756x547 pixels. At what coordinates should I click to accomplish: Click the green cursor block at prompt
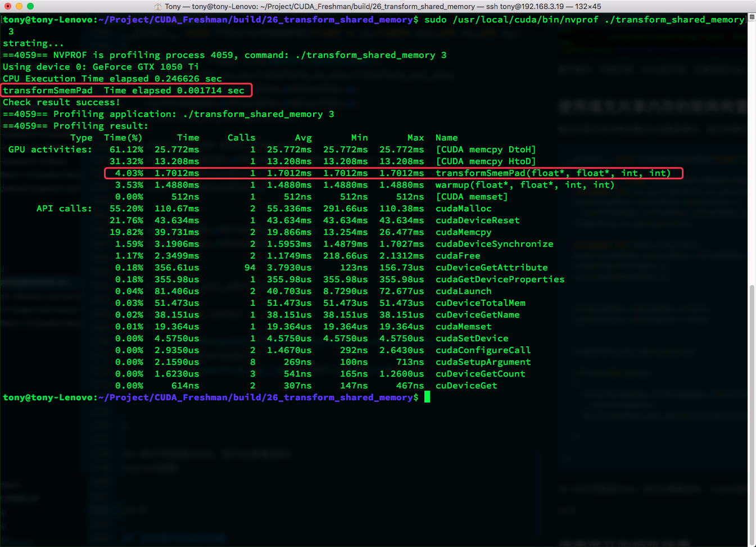pyautogui.click(x=427, y=397)
